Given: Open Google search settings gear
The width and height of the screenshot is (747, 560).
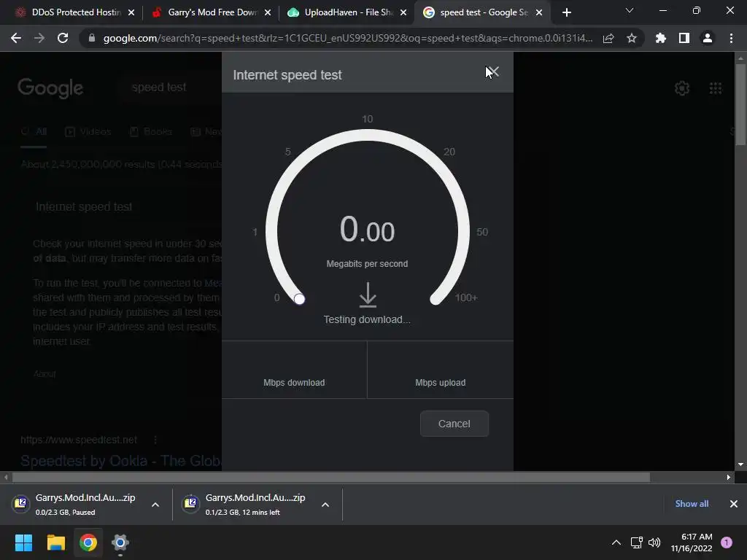Looking at the screenshot, I should coord(682,88).
